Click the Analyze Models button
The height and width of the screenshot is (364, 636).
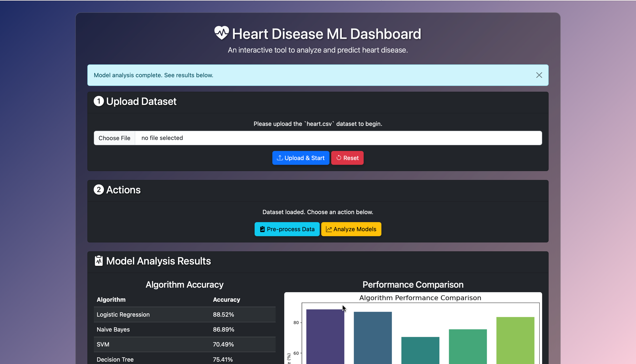tap(351, 229)
